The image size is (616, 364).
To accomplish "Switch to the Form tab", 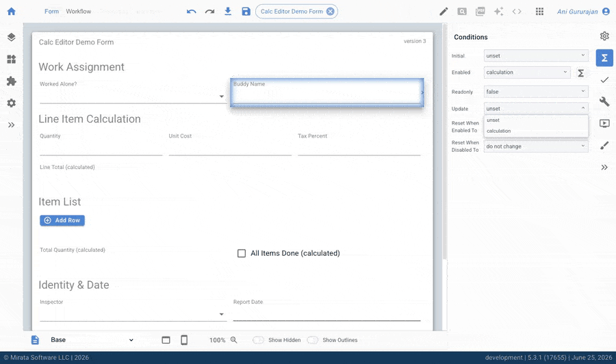I will pyautogui.click(x=51, y=12).
